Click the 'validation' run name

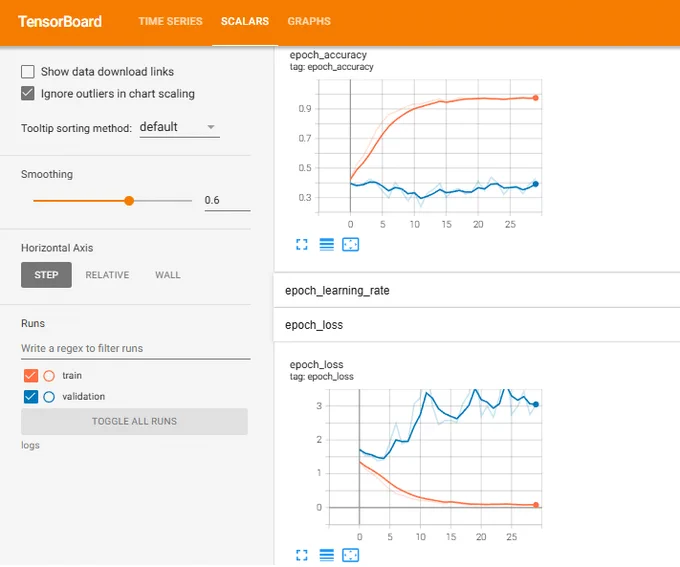84,397
